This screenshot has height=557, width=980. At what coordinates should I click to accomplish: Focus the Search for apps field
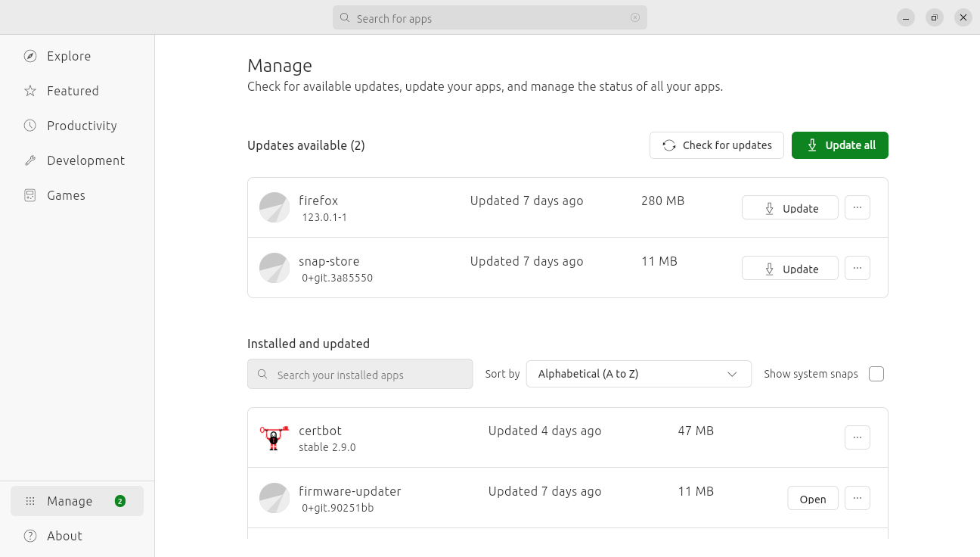coord(490,17)
